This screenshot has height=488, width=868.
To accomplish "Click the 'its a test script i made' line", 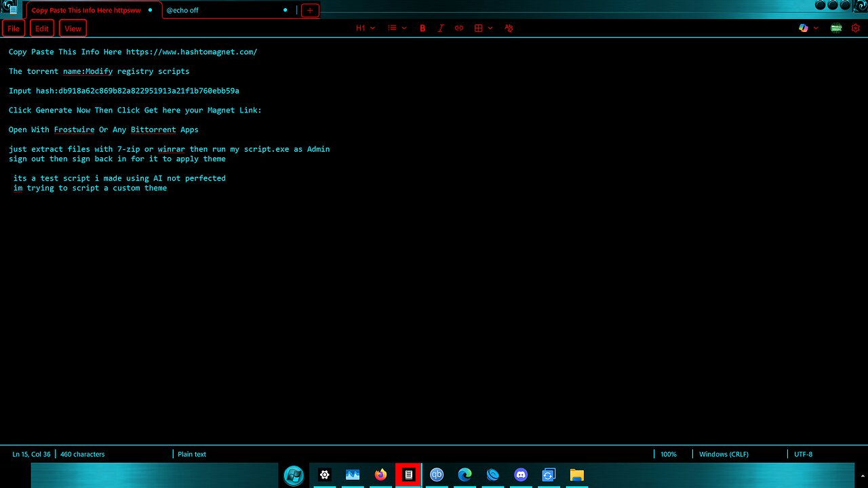I will [x=119, y=178].
